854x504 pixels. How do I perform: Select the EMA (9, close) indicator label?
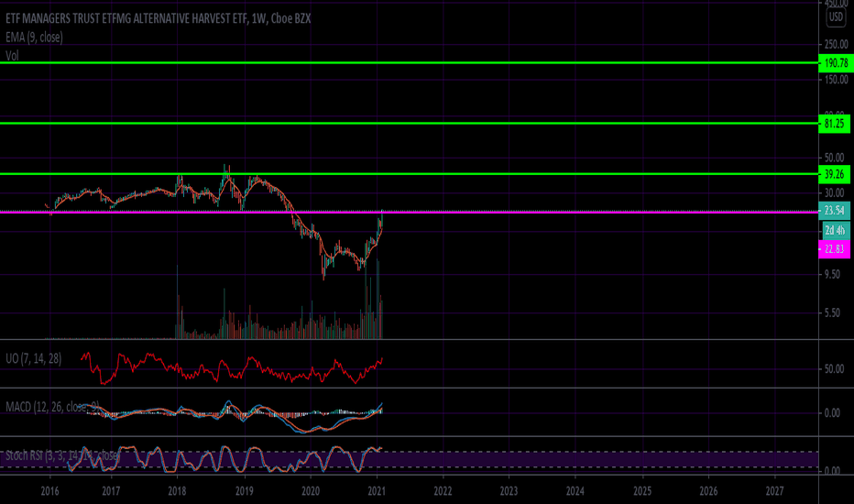34,37
